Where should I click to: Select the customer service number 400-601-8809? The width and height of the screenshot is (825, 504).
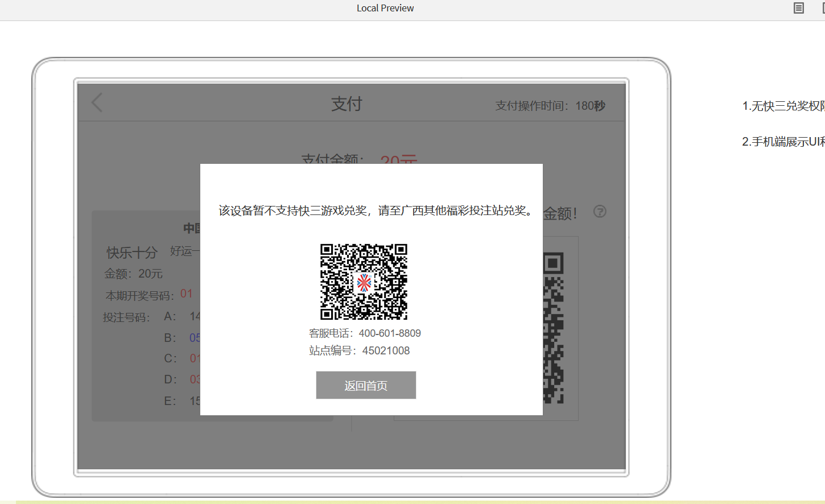[x=390, y=333]
